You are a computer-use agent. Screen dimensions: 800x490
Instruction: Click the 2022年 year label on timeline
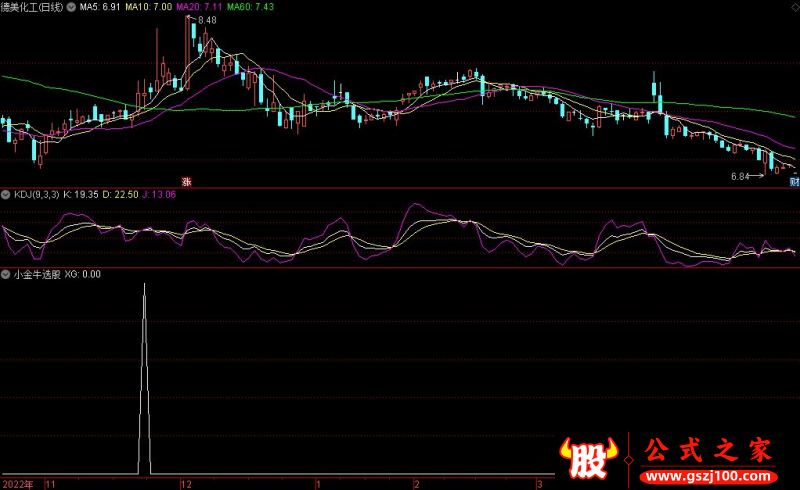click(x=17, y=483)
